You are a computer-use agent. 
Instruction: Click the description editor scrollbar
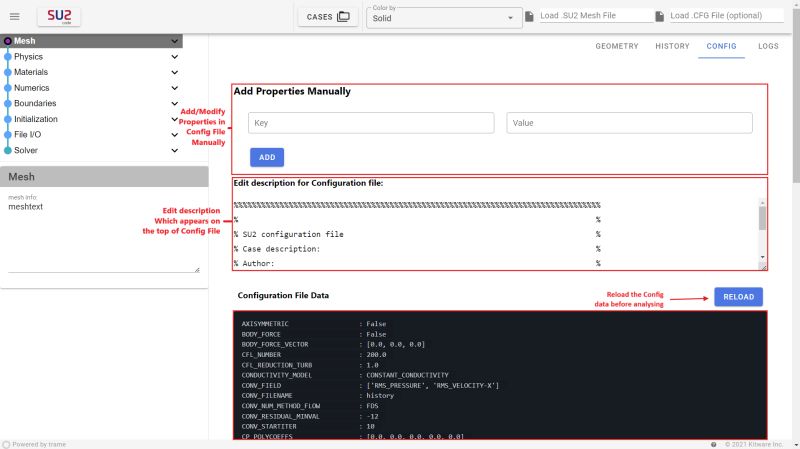(x=762, y=218)
